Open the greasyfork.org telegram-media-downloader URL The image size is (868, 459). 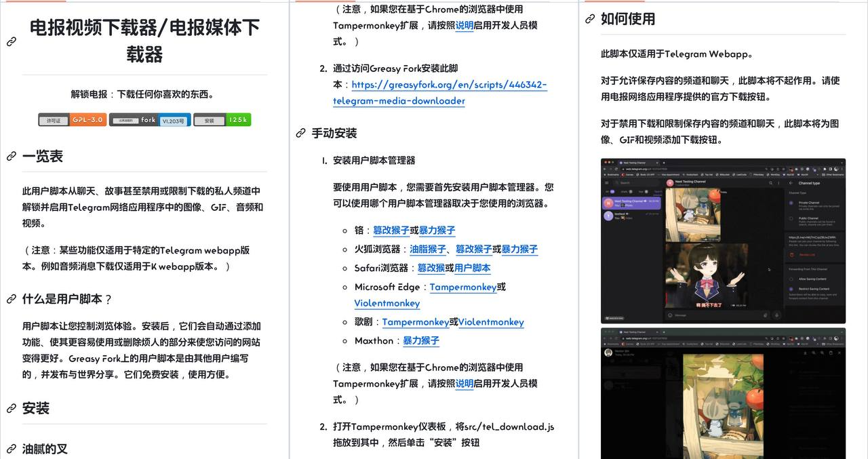(x=439, y=93)
